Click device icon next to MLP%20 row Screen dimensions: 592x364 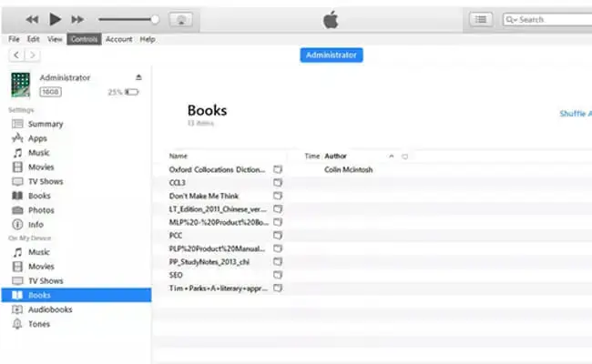(278, 223)
